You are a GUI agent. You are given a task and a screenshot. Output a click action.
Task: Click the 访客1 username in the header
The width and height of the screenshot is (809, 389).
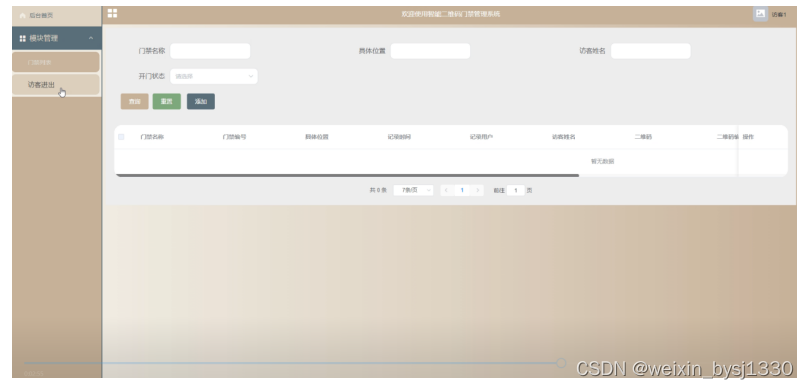click(779, 14)
